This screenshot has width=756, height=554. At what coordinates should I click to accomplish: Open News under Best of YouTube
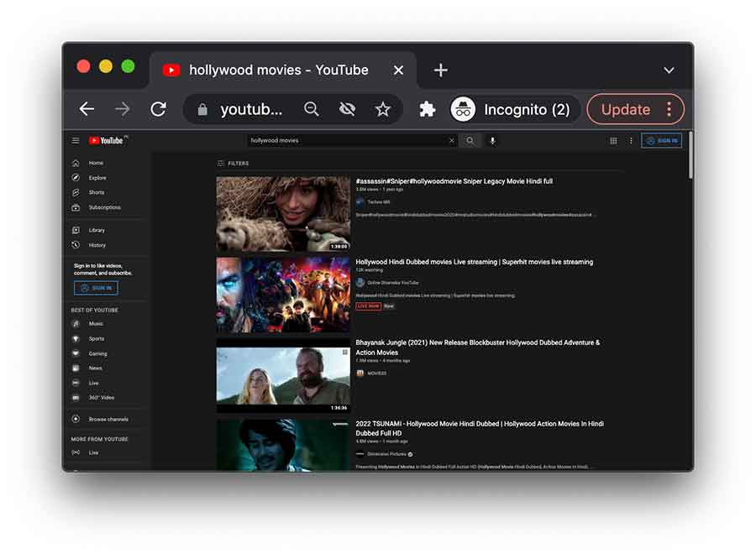107,368
